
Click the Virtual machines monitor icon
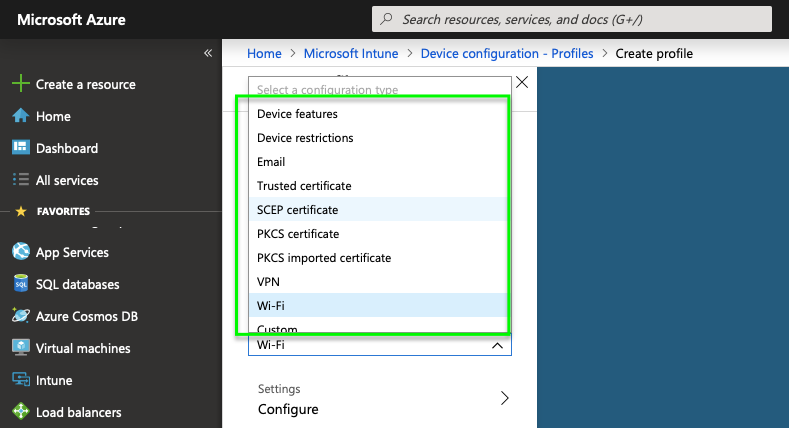(x=20, y=348)
